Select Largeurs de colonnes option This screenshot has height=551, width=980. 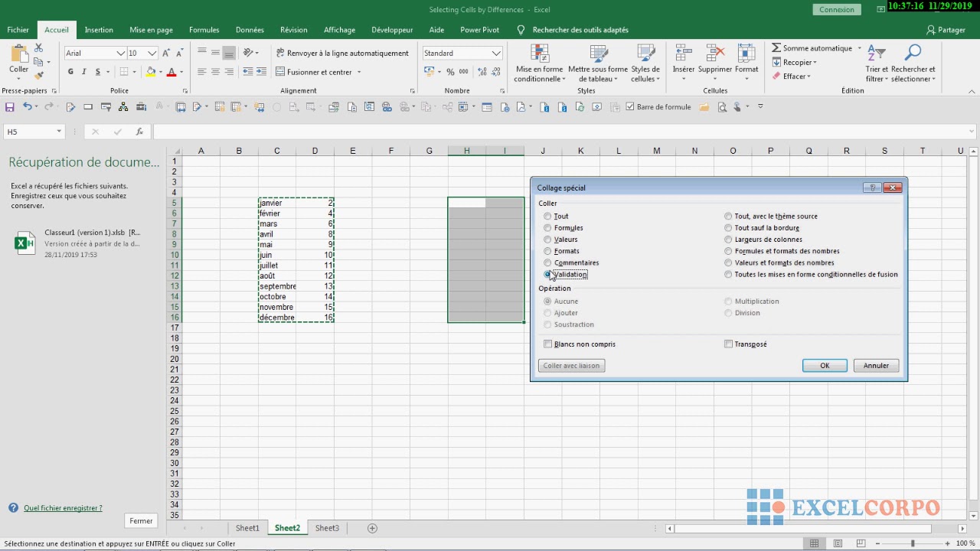tap(728, 240)
